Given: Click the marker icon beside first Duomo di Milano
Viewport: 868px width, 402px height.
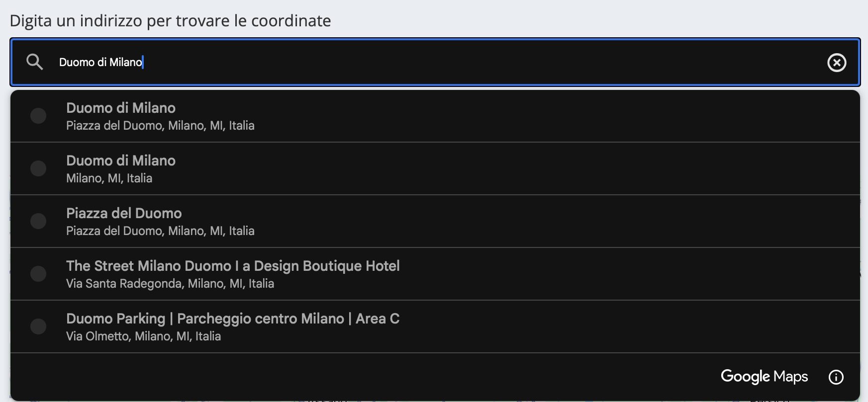Looking at the screenshot, I should coord(38,116).
